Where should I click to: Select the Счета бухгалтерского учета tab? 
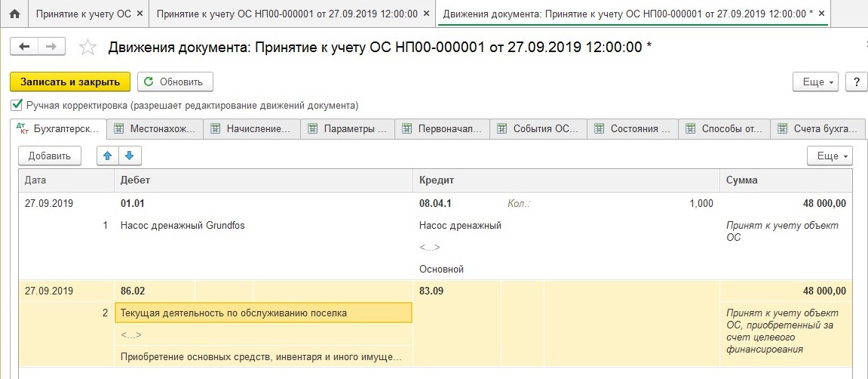pyautogui.click(x=818, y=129)
